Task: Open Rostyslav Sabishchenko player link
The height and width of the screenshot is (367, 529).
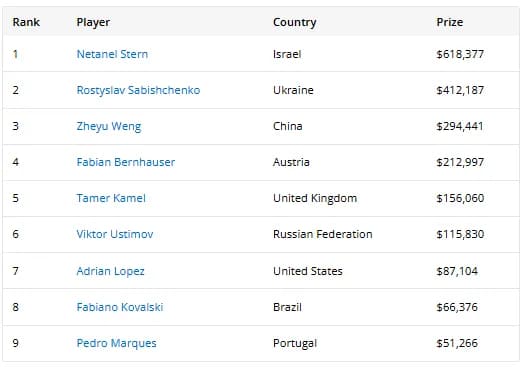Action: pos(138,90)
